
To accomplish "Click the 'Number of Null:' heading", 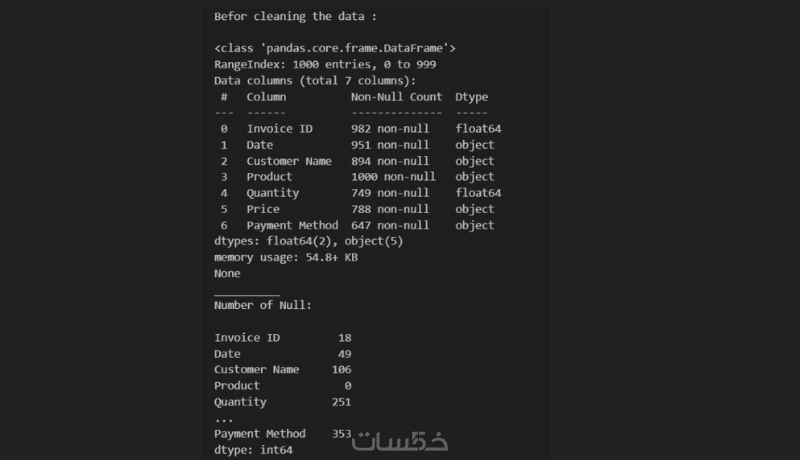I will coord(262,305).
